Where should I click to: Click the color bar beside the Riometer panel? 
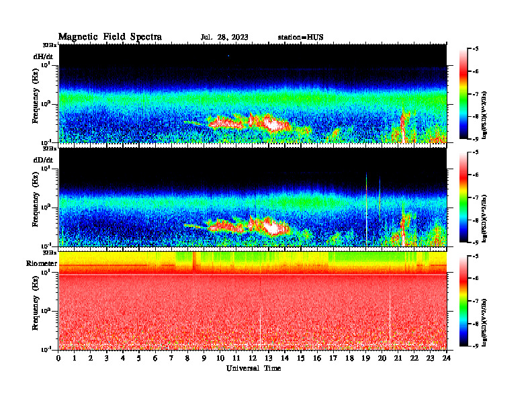463,301
